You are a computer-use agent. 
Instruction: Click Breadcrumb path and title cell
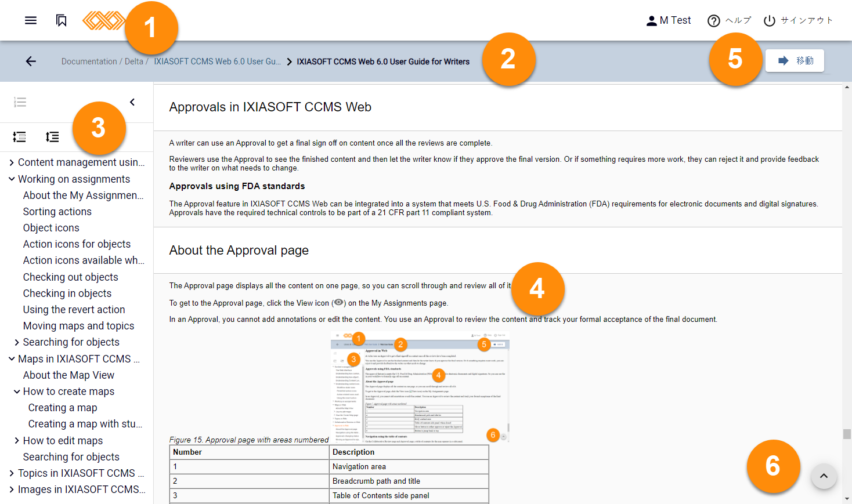pyautogui.click(x=409, y=481)
